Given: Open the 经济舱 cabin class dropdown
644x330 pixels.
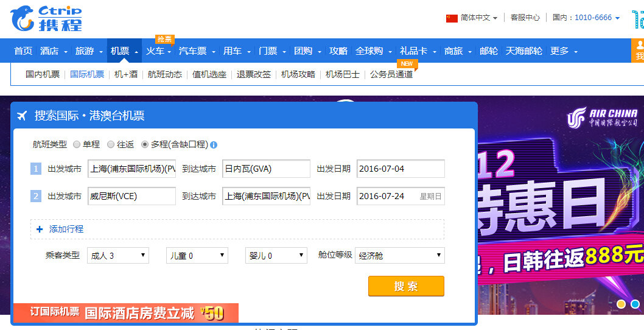Looking at the screenshot, I should (400, 255).
